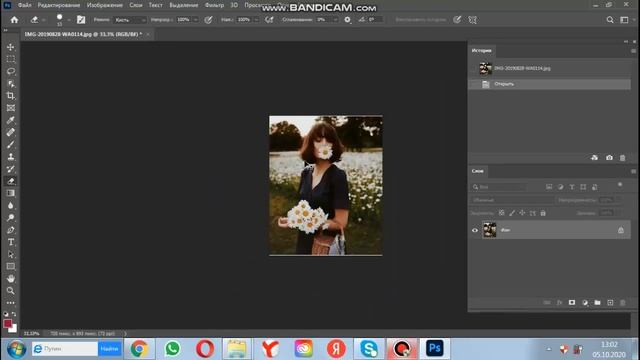Click the foreground color swatch
Viewport: 640px width, 360px height.
pyautogui.click(x=7, y=323)
